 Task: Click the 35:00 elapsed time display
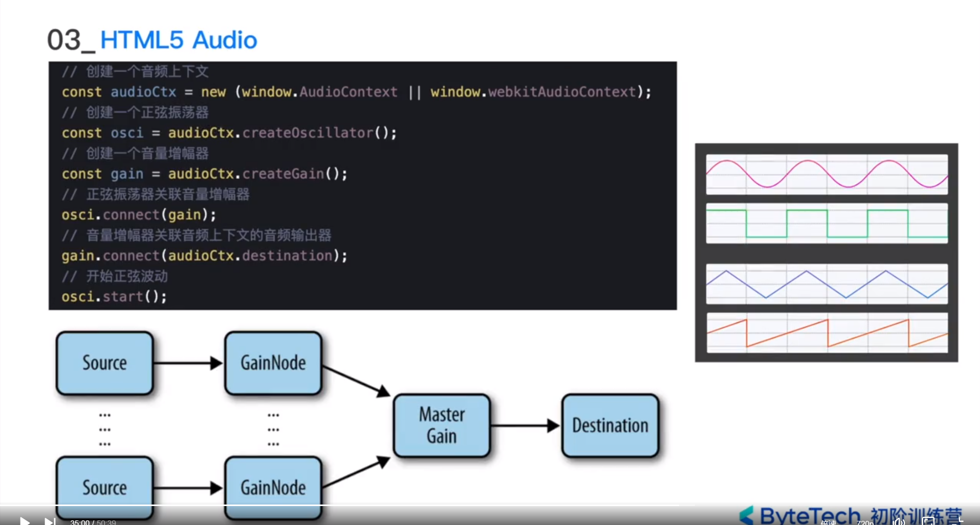80,522
